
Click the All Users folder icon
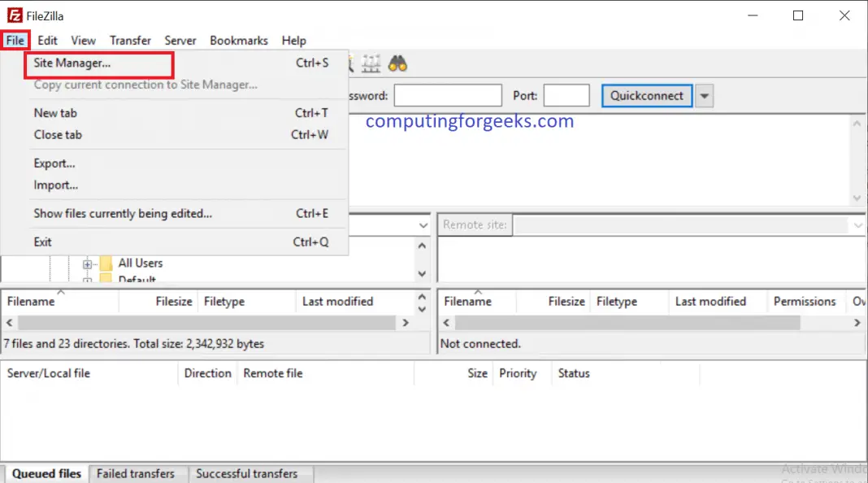(x=105, y=263)
